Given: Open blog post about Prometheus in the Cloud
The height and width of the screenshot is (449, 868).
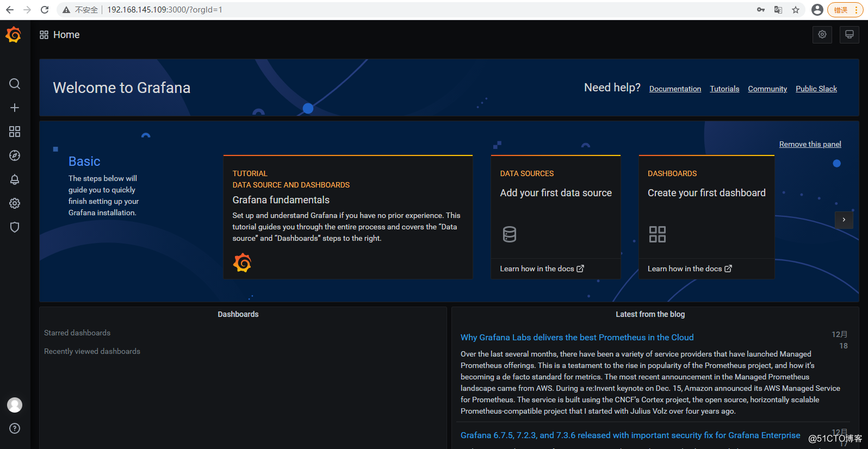Looking at the screenshot, I should click(577, 338).
